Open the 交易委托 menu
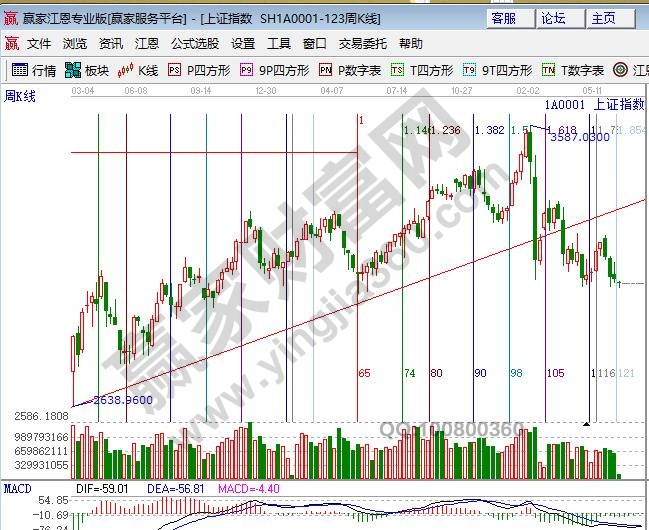 [x=362, y=44]
